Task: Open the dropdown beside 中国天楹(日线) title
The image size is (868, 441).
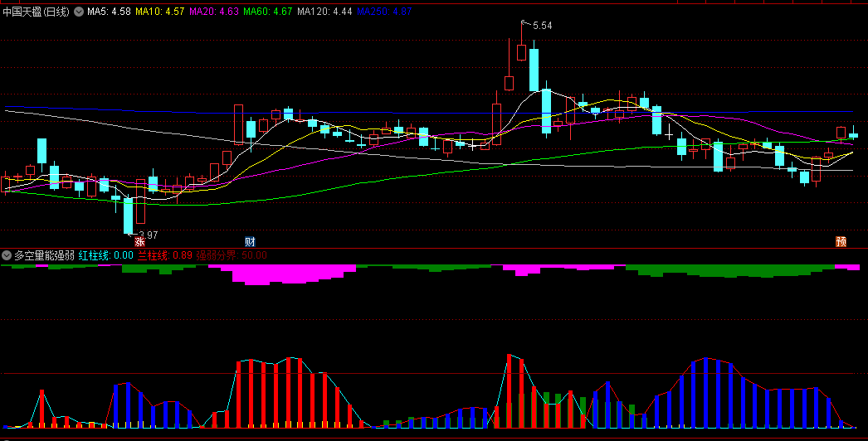Action: [x=79, y=12]
